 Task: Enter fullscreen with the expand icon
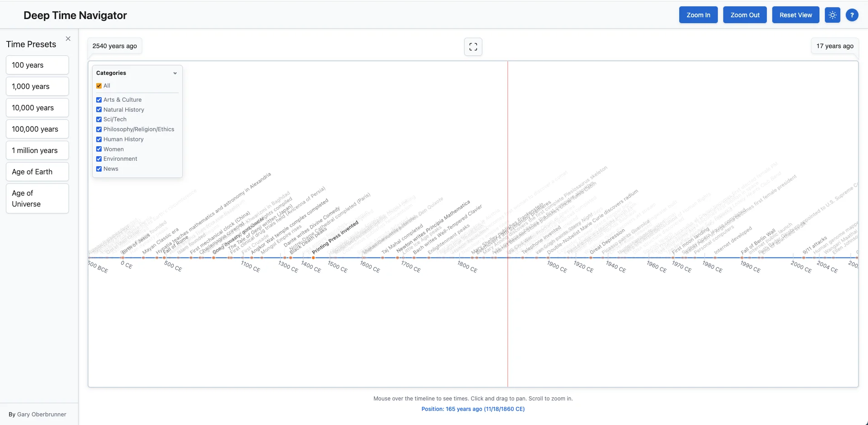473,46
